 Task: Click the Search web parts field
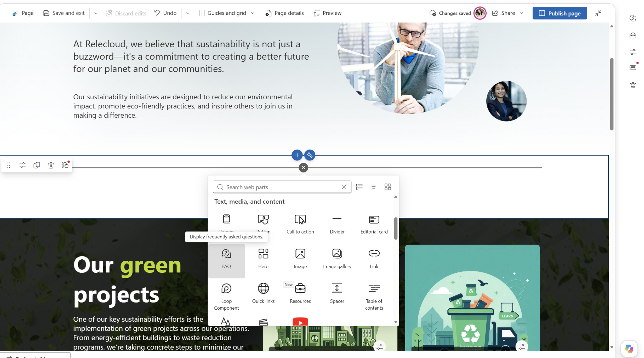click(282, 187)
